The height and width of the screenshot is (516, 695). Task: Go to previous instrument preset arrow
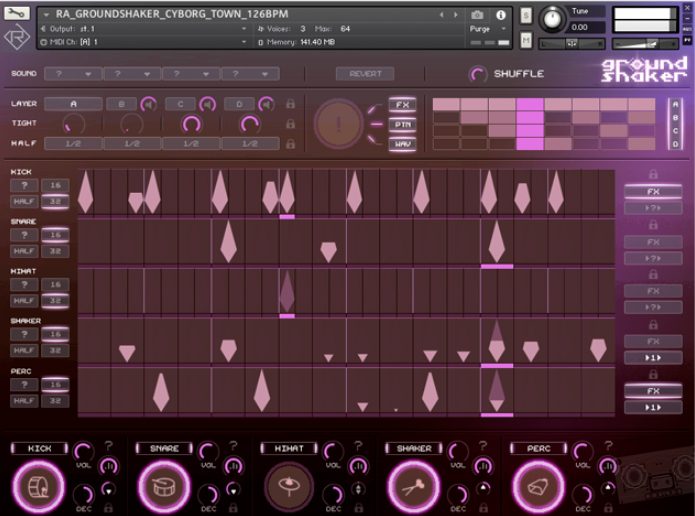(x=441, y=15)
